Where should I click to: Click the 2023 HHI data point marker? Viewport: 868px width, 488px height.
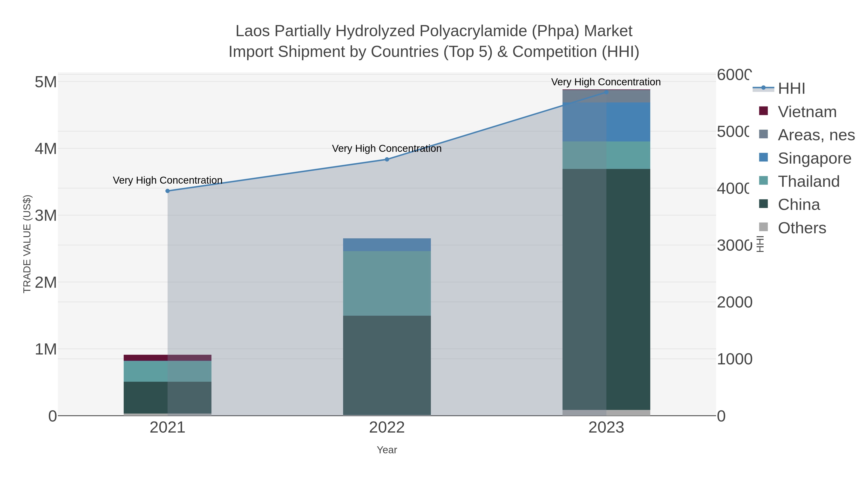[x=606, y=92]
